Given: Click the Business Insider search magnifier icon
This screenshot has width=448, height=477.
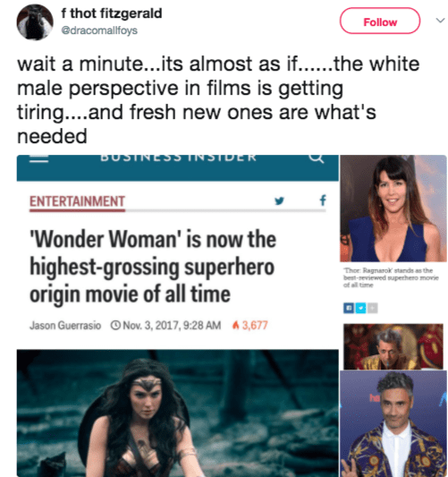Looking at the screenshot, I should coord(317,158).
